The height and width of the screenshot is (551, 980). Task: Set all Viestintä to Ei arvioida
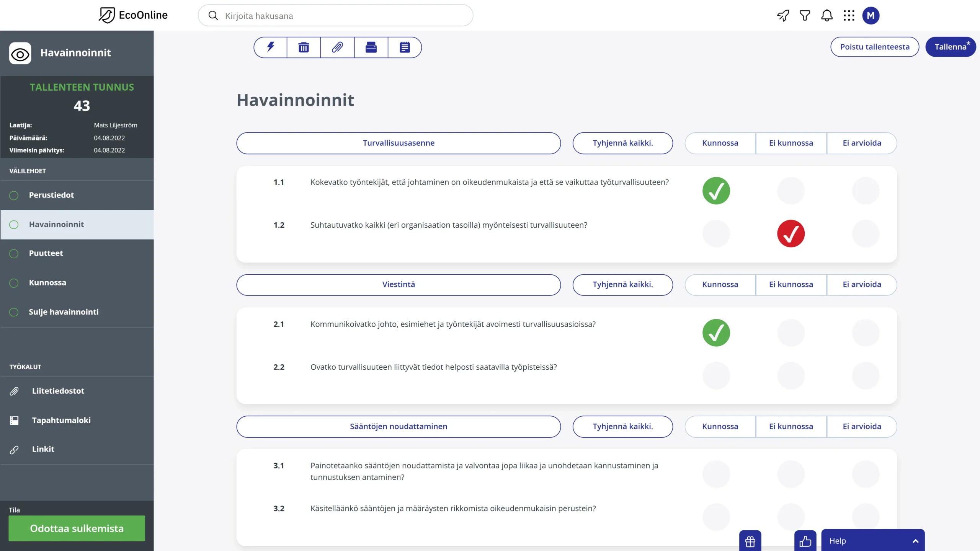point(862,285)
